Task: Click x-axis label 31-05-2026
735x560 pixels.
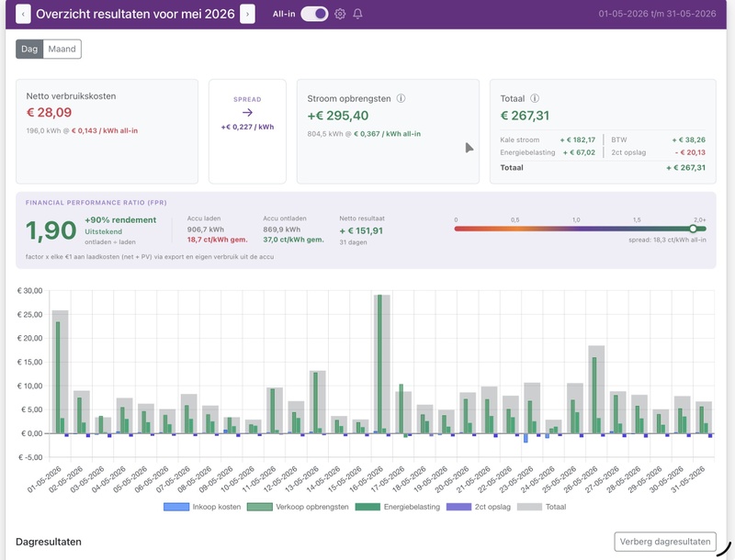Action: point(687,479)
